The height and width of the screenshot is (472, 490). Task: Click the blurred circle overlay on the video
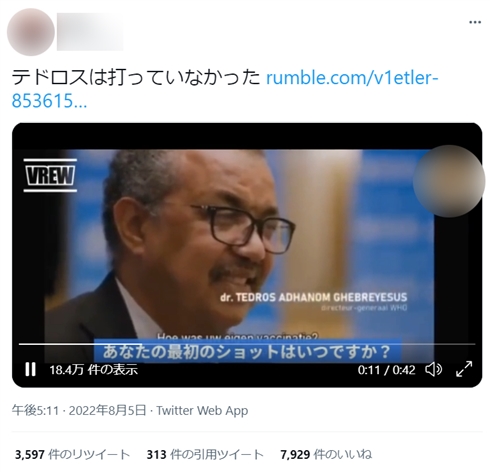(x=449, y=181)
